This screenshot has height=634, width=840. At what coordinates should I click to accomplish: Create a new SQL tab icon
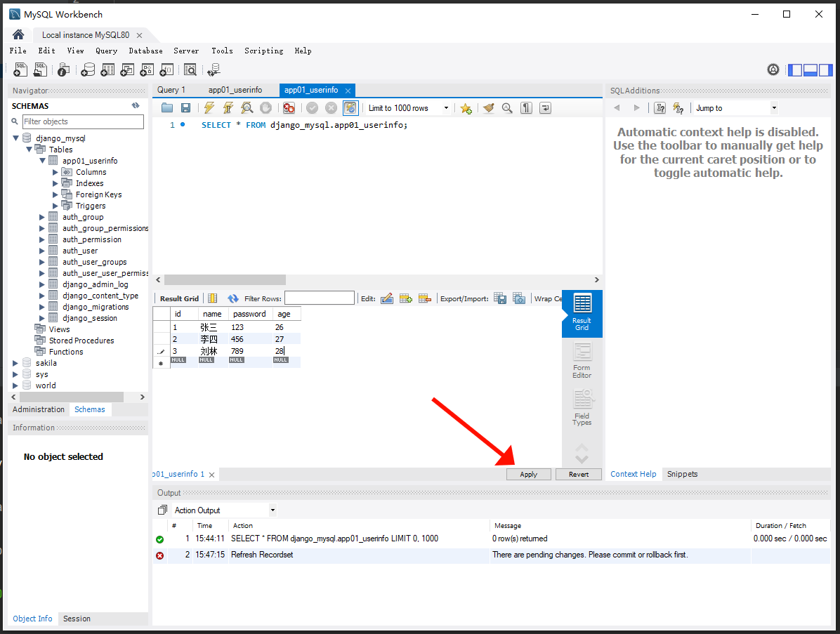coord(20,70)
